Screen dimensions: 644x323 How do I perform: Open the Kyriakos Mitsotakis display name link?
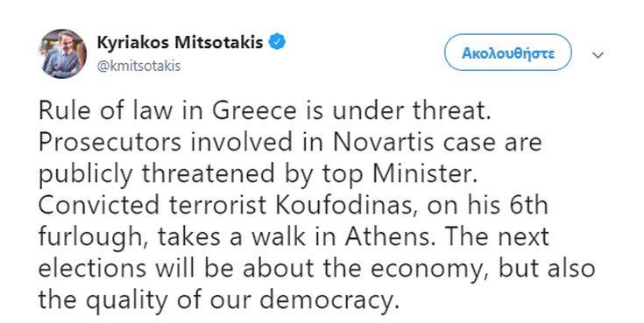click(x=180, y=42)
